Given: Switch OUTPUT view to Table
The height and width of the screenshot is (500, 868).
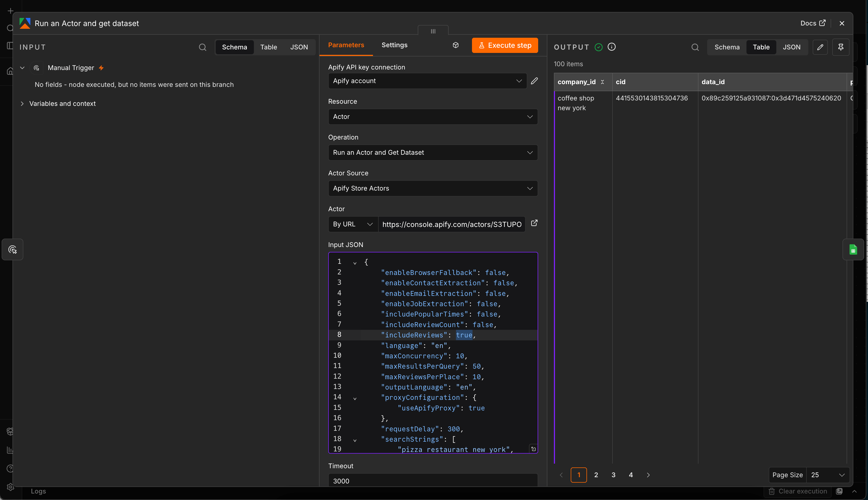Looking at the screenshot, I should click(761, 47).
